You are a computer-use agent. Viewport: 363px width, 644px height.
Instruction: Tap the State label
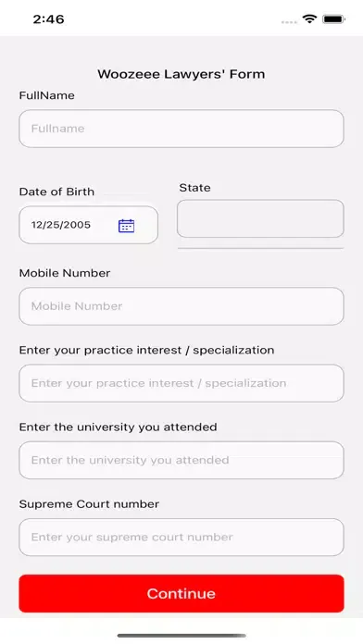click(194, 188)
